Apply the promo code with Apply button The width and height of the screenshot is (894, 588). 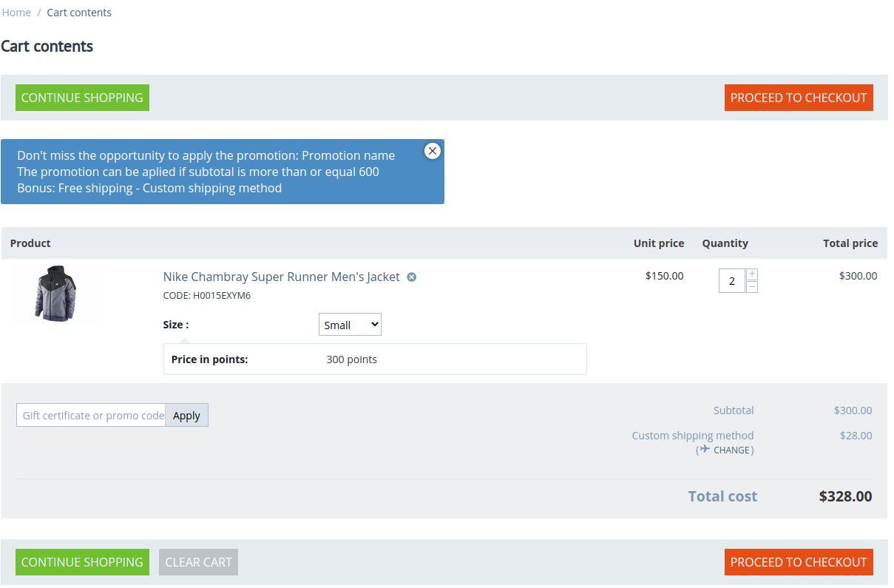point(186,416)
